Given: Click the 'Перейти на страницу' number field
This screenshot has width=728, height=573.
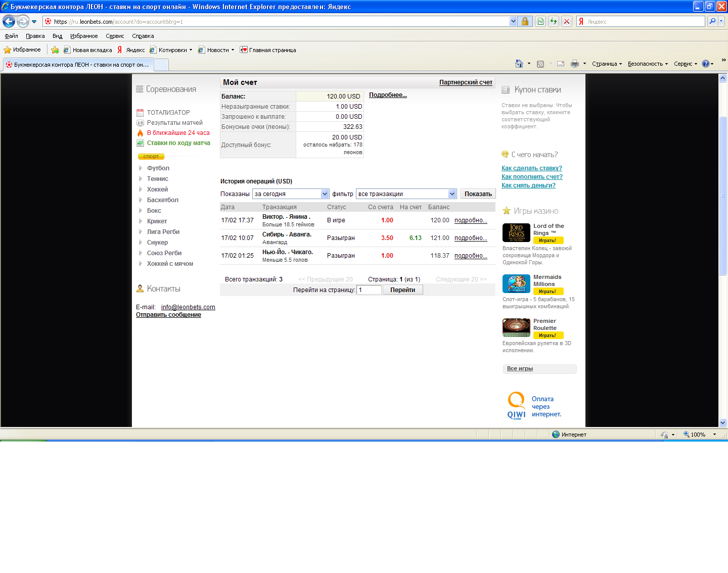Looking at the screenshot, I should coord(369,290).
